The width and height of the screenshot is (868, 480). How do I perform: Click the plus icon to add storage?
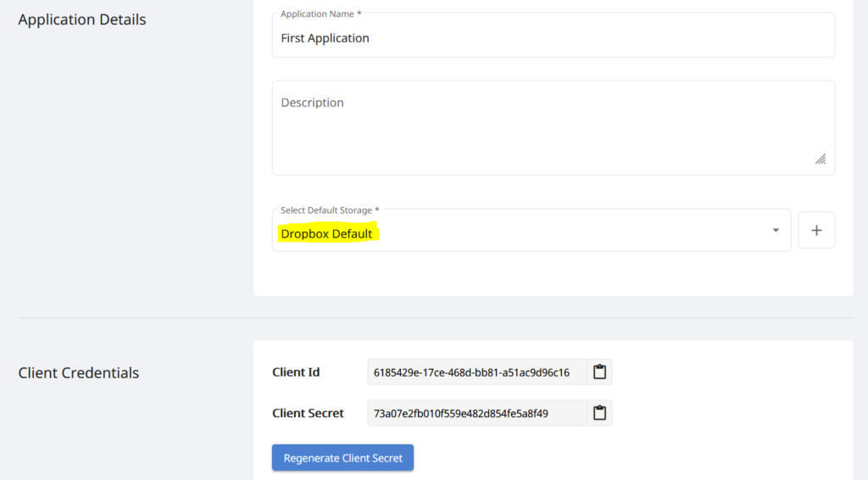tap(816, 231)
